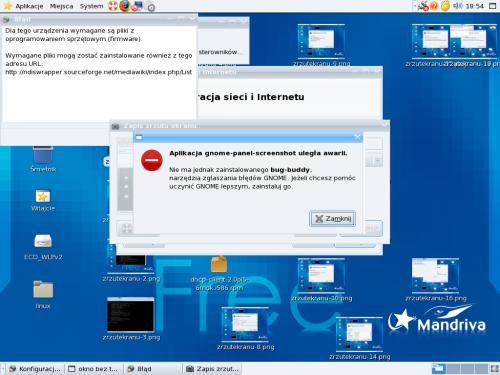Click the computer launcher icon next to Firefox

137,6
